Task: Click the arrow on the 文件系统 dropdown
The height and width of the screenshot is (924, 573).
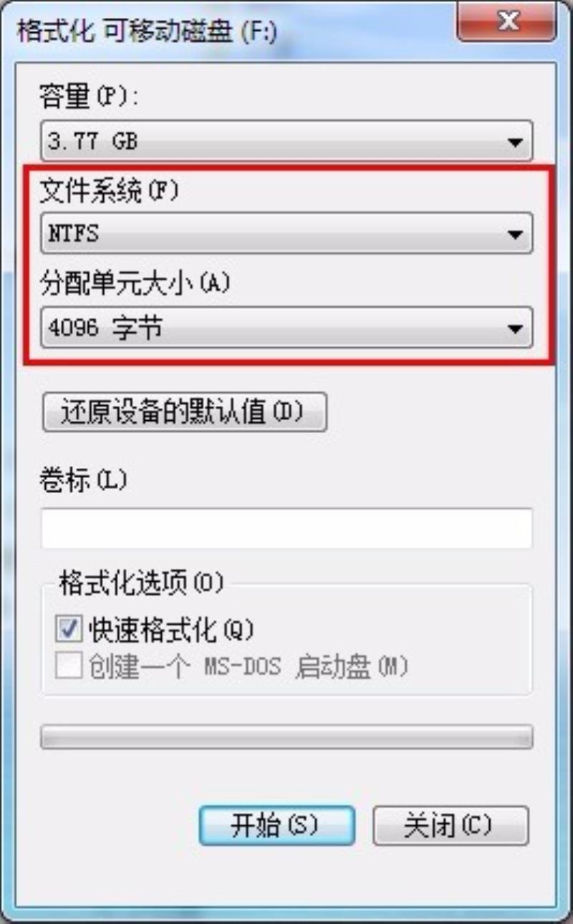Action: 514,234
